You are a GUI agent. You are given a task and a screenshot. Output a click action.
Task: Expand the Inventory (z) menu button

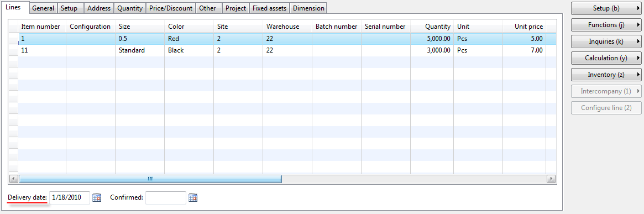tap(606, 75)
